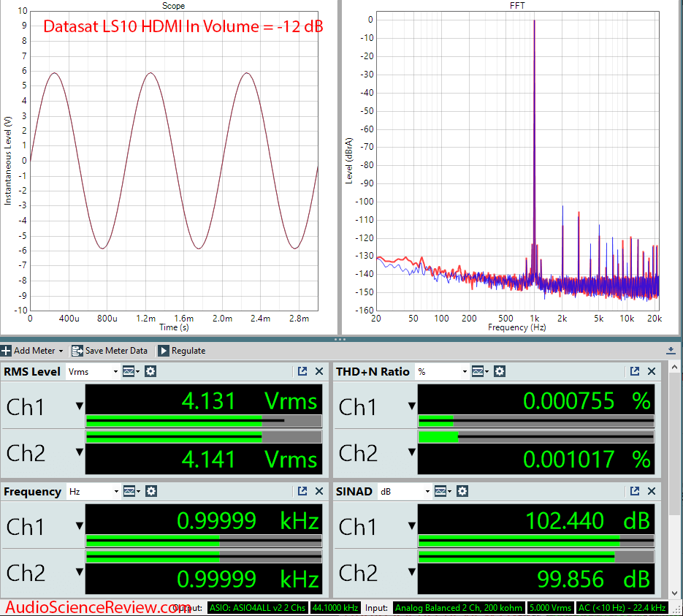The width and height of the screenshot is (683, 616).
Task: Select the Ch1 0.99999 kHz Frequency reading
Action: tap(204, 520)
